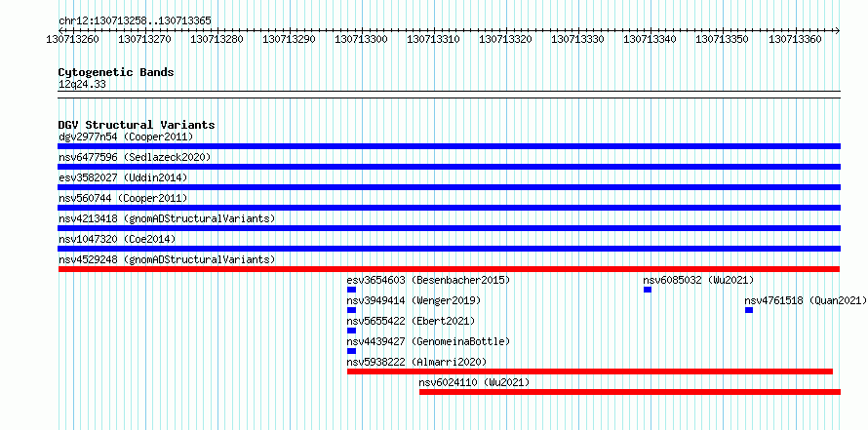
Task: Click the nsv5655422 (Ebert2021) label
Action: [x=411, y=321]
